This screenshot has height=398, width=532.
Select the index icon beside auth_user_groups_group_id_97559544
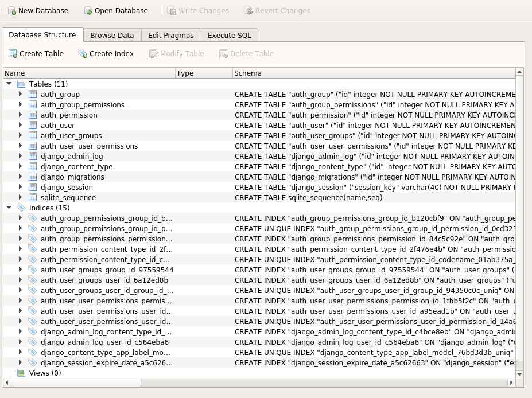[x=33, y=270]
